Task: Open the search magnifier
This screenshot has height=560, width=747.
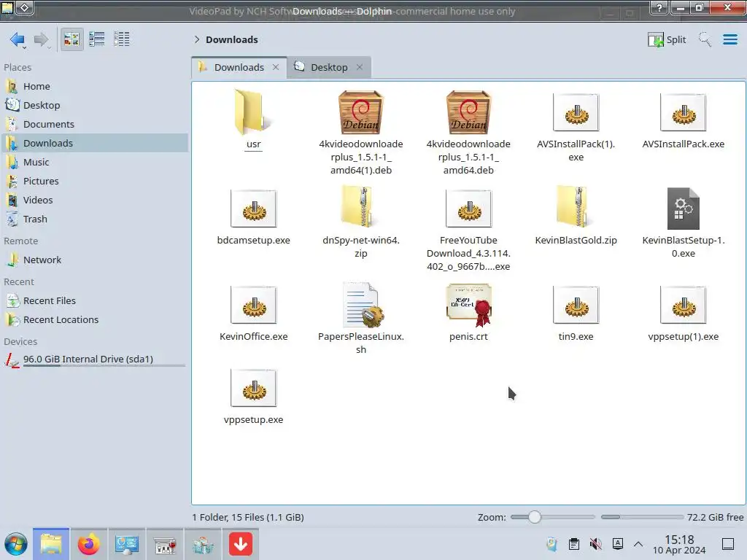Action: 705,39
